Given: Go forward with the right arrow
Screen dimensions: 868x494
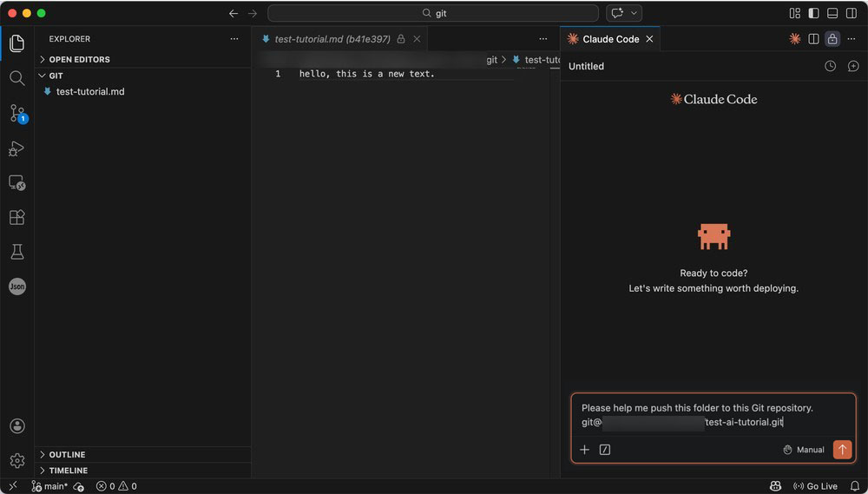Looking at the screenshot, I should coord(253,13).
